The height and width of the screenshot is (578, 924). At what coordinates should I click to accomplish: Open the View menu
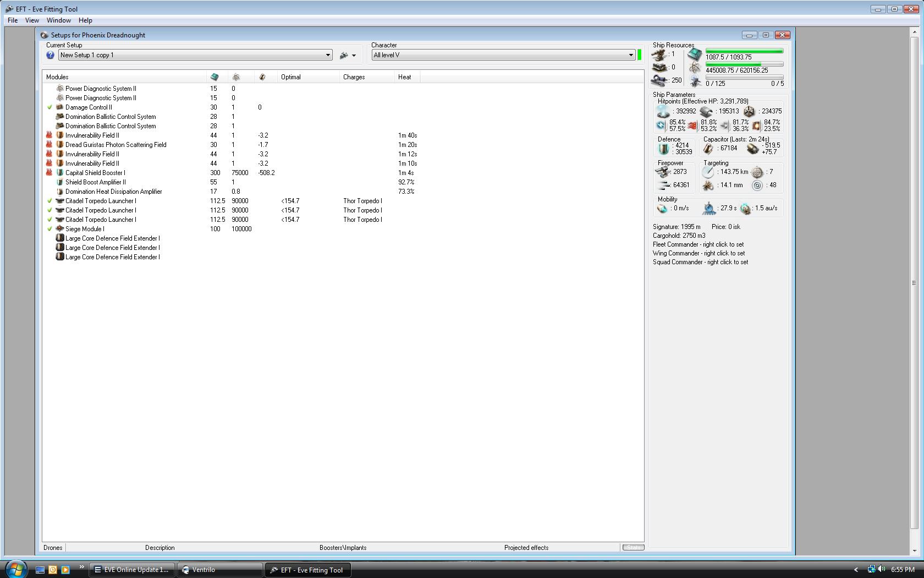point(32,20)
